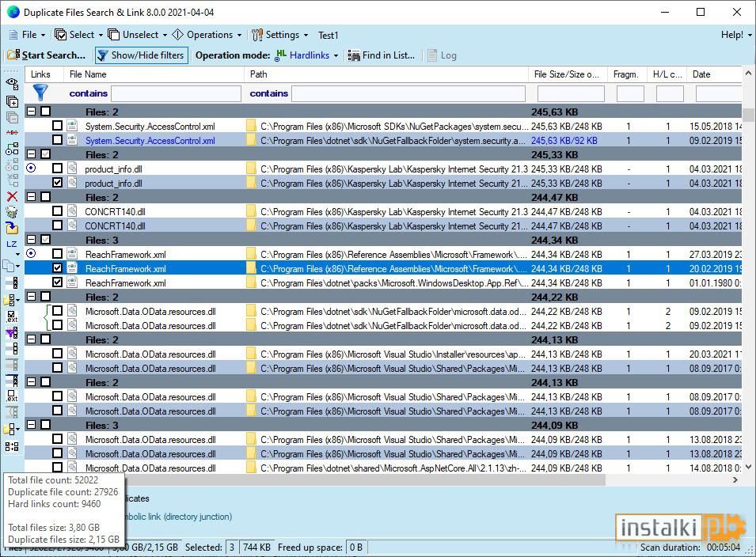Open the Log button
This screenshot has width=756, height=557.
pyautogui.click(x=442, y=55)
